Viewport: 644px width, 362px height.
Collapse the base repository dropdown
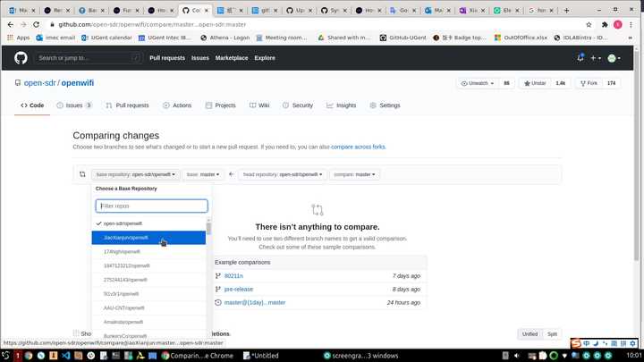(135, 174)
